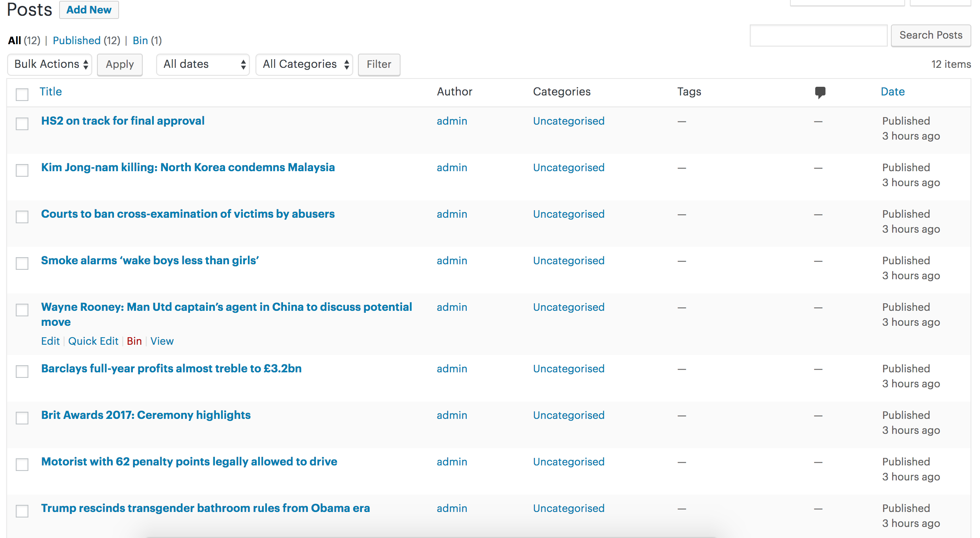Click the Add New button
This screenshot has width=980, height=538.
point(89,10)
